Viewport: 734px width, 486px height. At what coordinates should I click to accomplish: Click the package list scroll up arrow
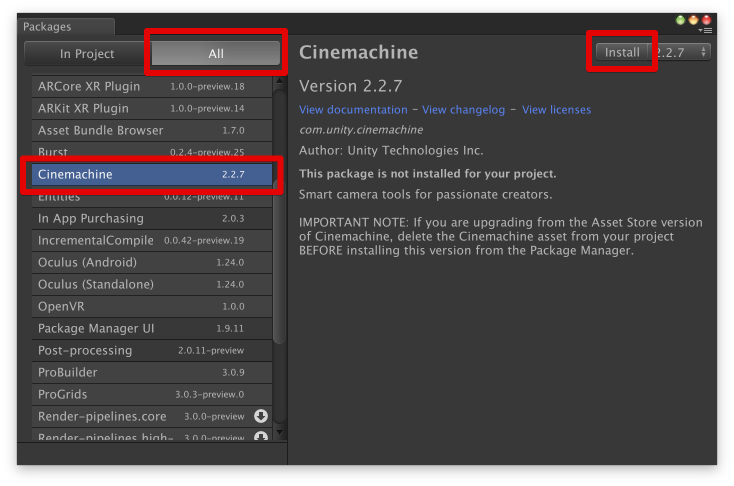[x=279, y=81]
